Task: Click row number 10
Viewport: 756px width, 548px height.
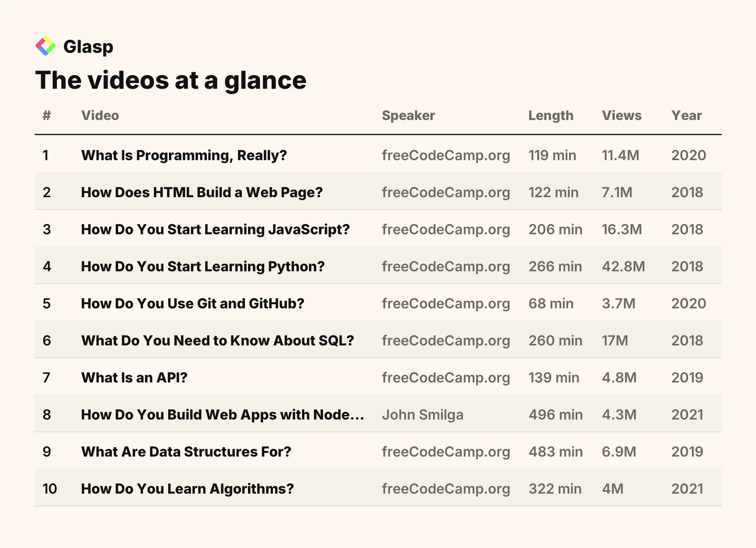Action: coord(50,489)
